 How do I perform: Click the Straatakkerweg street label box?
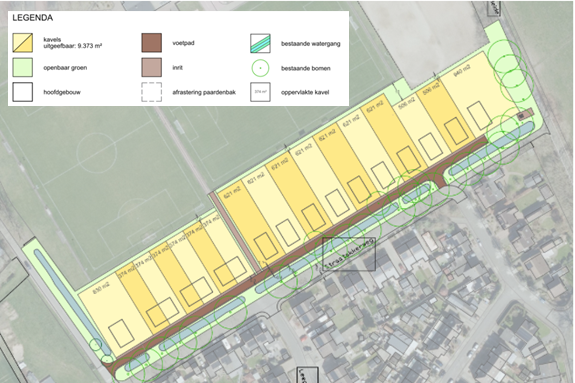[x=349, y=254]
